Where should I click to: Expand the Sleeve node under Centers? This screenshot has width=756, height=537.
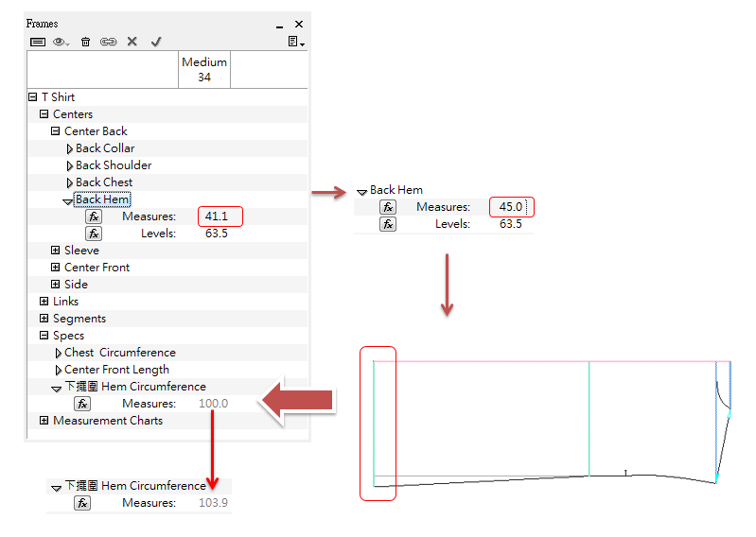(x=56, y=251)
